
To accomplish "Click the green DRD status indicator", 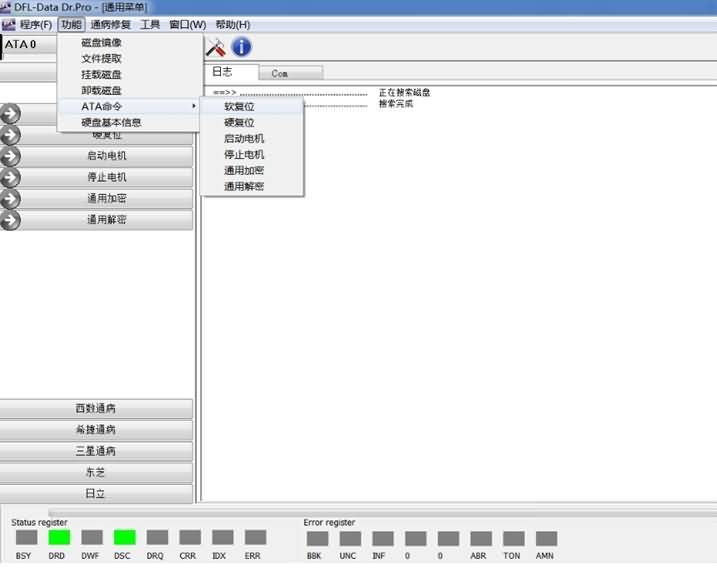I will coord(59,538).
